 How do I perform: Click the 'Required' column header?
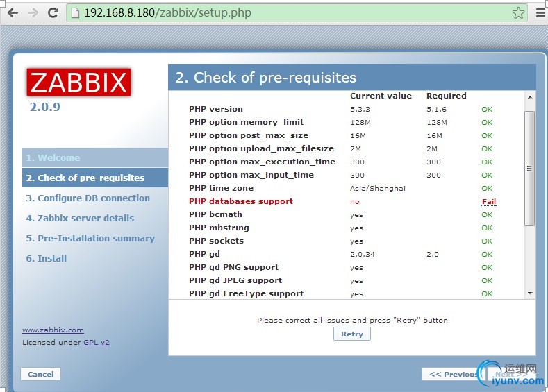tap(447, 96)
